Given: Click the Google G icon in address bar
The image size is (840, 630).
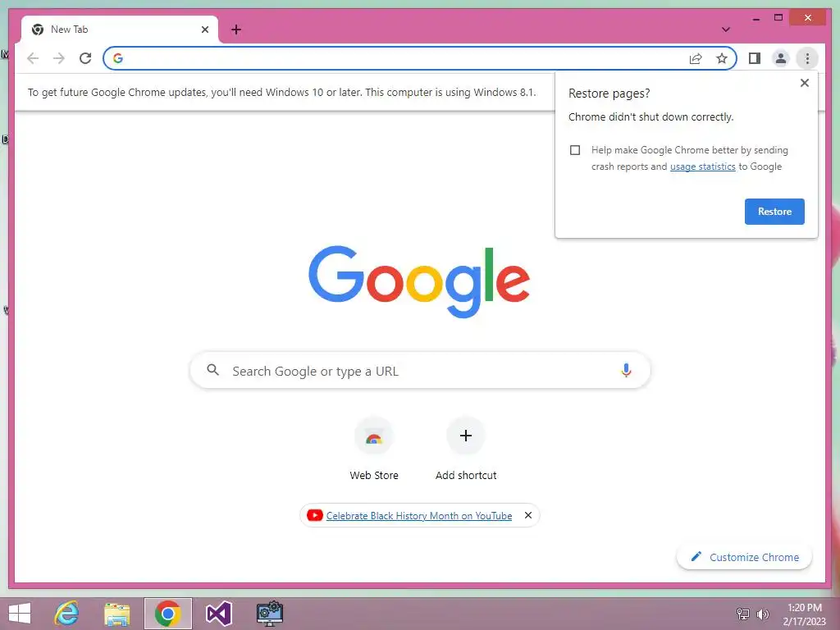Looking at the screenshot, I should tap(118, 58).
